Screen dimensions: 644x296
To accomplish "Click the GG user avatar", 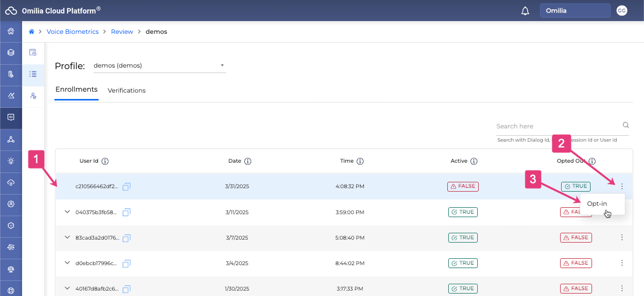I will point(622,11).
